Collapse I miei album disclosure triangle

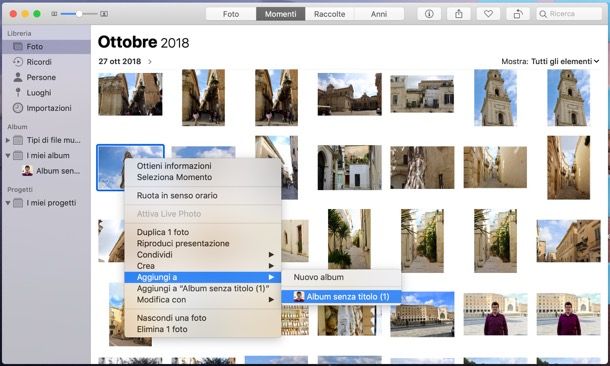pos(7,156)
